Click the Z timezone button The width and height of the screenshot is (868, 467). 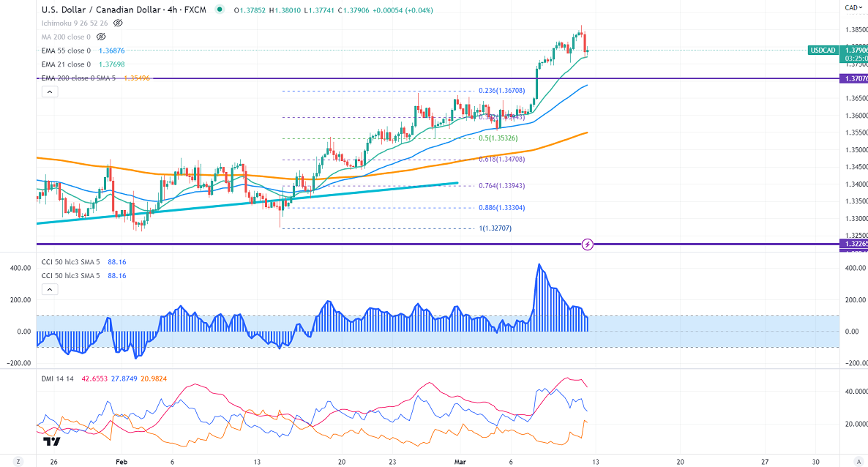tap(18, 462)
